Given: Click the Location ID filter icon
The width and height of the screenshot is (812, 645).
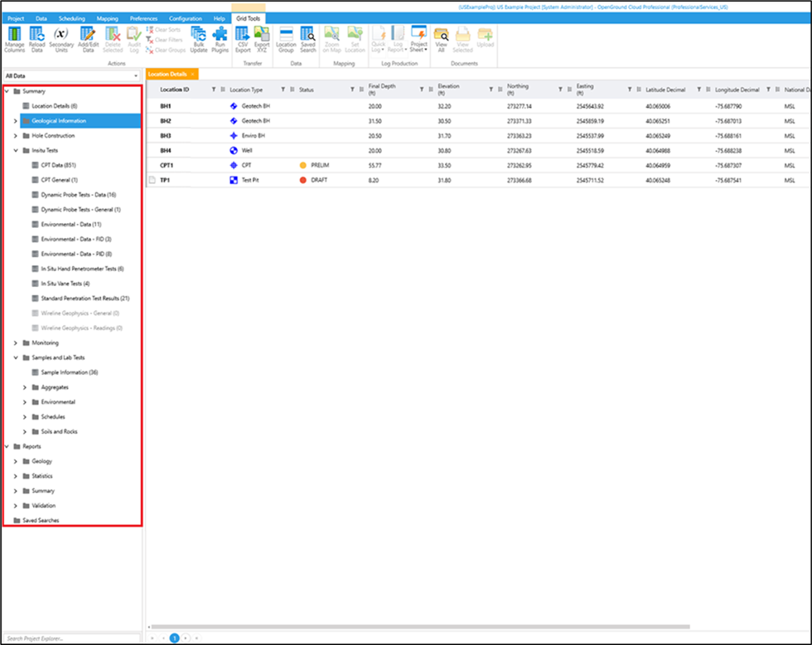Looking at the screenshot, I should coord(214,90).
